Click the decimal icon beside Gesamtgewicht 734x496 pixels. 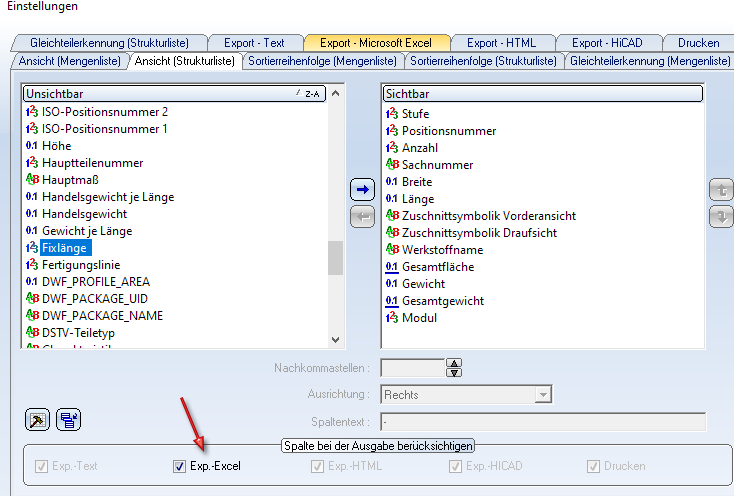tap(392, 301)
